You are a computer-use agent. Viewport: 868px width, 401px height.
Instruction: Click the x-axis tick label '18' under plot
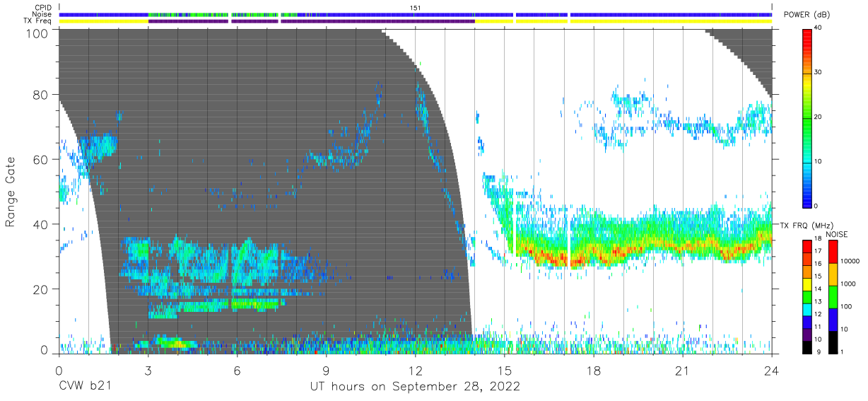coord(593,370)
